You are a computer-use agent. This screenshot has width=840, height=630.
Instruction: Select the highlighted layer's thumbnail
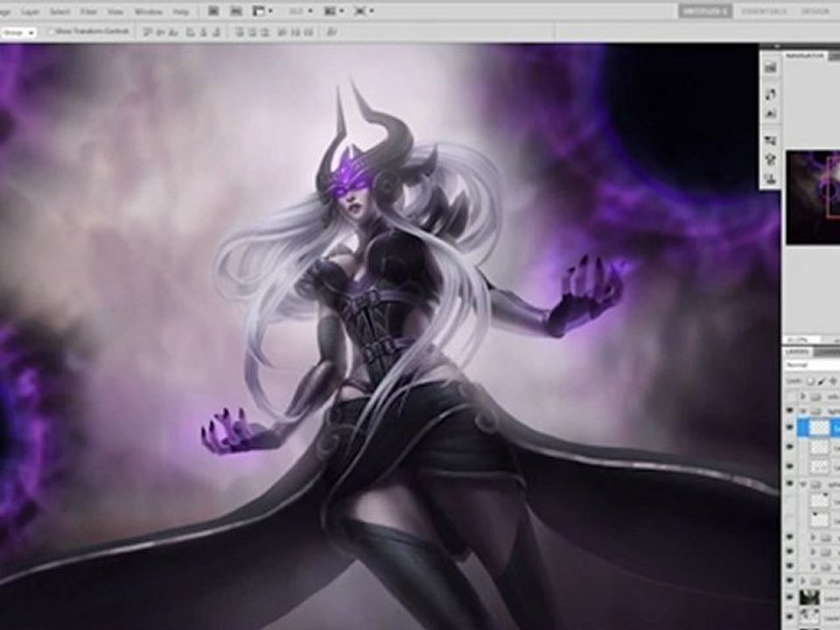(819, 428)
